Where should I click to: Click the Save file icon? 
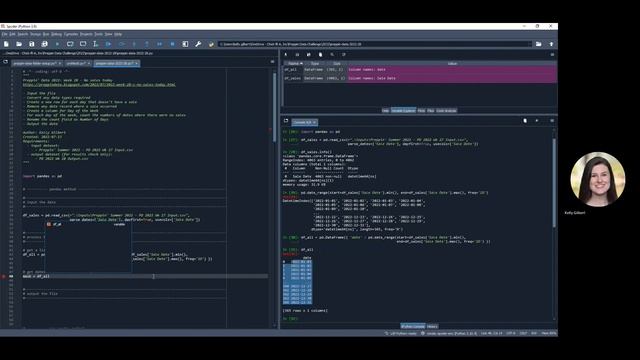pos(31,44)
